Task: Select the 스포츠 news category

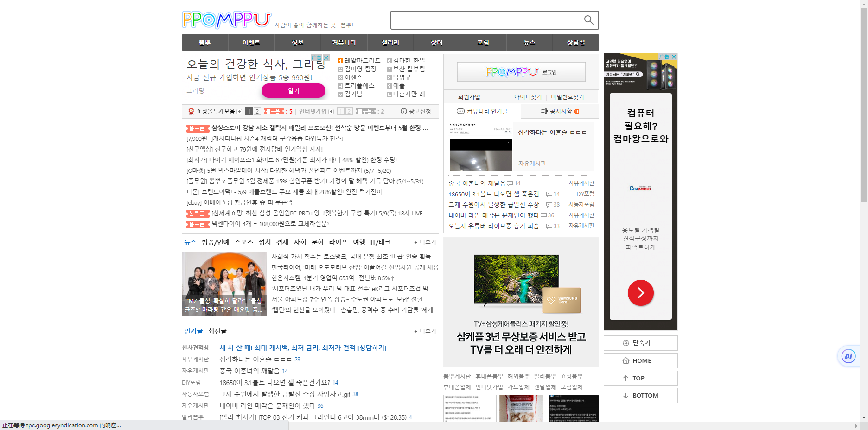Action: coord(244,242)
